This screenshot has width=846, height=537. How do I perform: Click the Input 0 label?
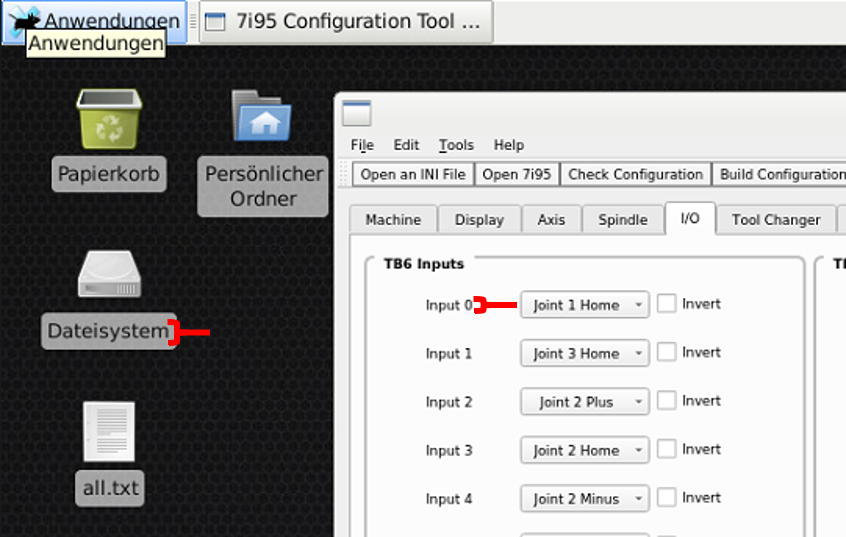pos(449,305)
